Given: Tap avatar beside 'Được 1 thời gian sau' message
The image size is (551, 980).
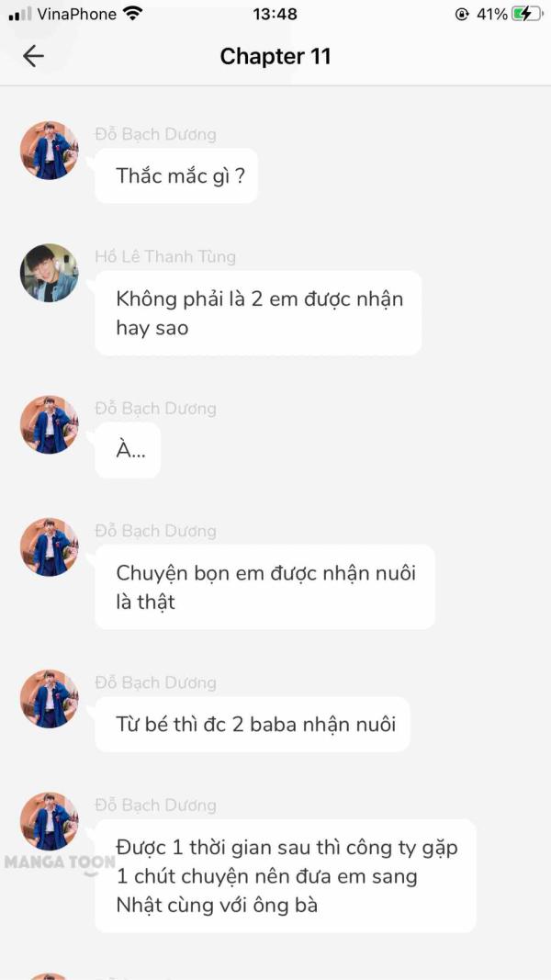Looking at the screenshot, I should pos(50,822).
